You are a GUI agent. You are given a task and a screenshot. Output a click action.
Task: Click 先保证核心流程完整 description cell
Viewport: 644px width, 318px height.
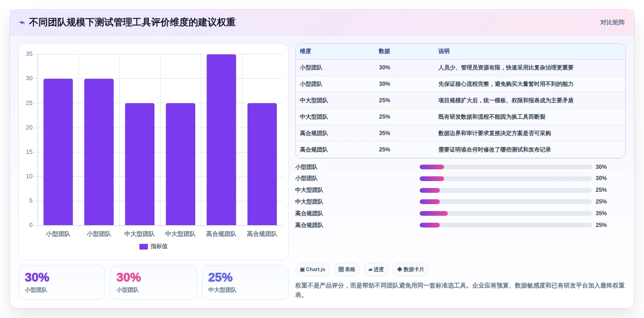[506, 84]
